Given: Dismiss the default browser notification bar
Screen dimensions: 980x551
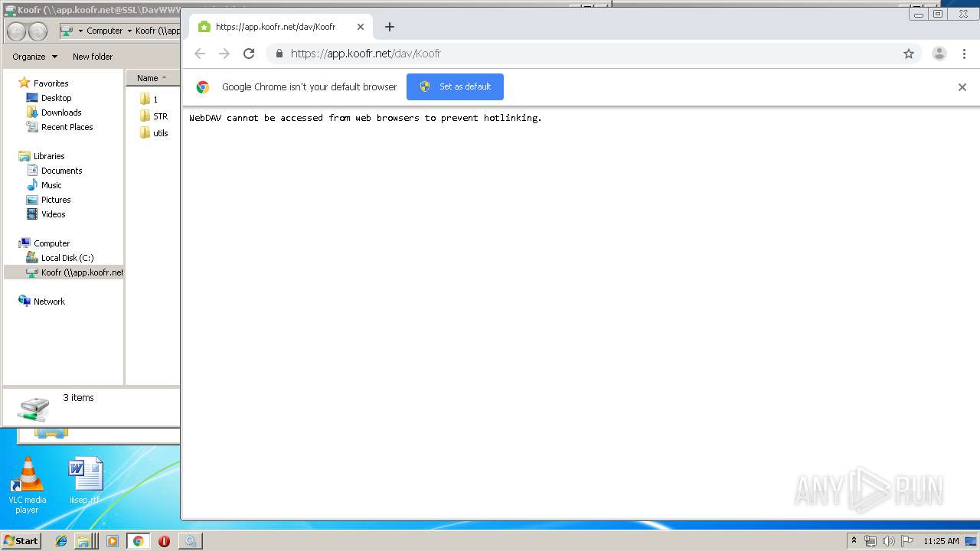Looking at the screenshot, I should pyautogui.click(x=962, y=87).
